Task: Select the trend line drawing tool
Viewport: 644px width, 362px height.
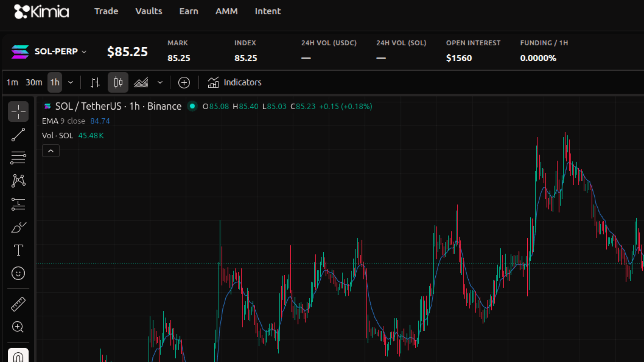Action: point(18,134)
